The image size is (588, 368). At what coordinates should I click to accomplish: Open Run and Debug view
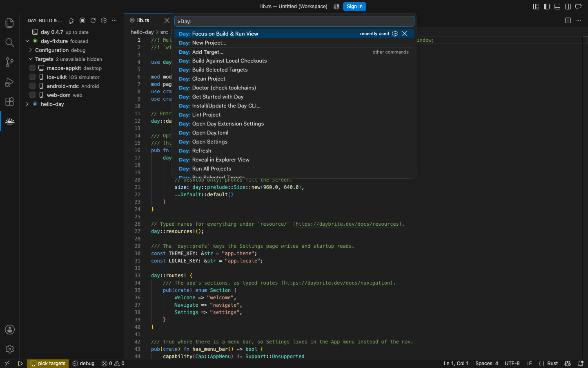[9, 82]
